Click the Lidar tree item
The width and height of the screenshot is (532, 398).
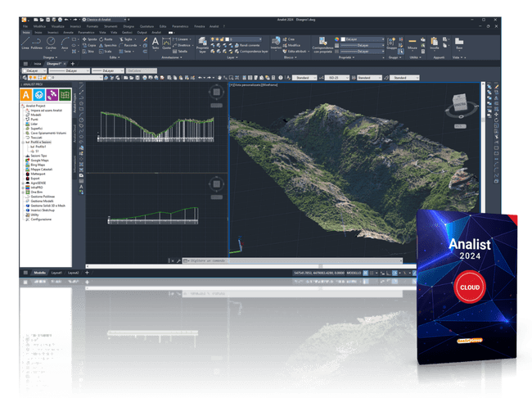[34, 124]
